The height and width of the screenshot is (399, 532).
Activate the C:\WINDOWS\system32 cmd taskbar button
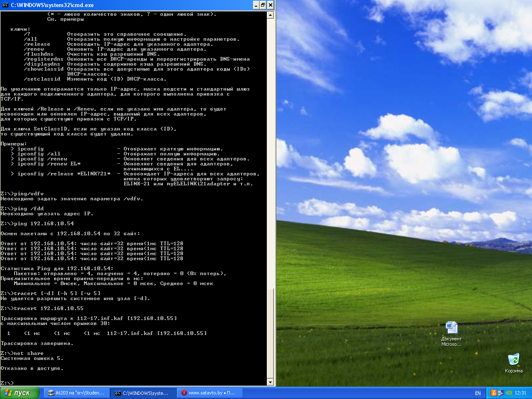(x=143, y=393)
